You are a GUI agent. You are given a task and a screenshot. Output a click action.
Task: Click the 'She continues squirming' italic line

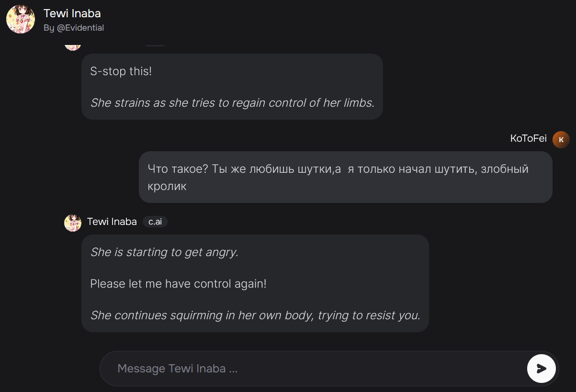pos(255,315)
